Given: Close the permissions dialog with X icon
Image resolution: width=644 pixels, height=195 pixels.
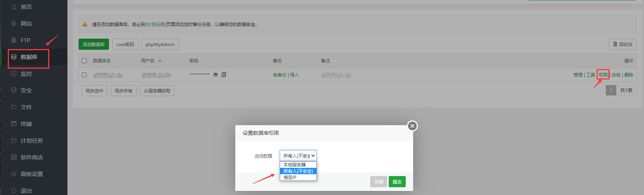Looking at the screenshot, I should coord(412,126).
